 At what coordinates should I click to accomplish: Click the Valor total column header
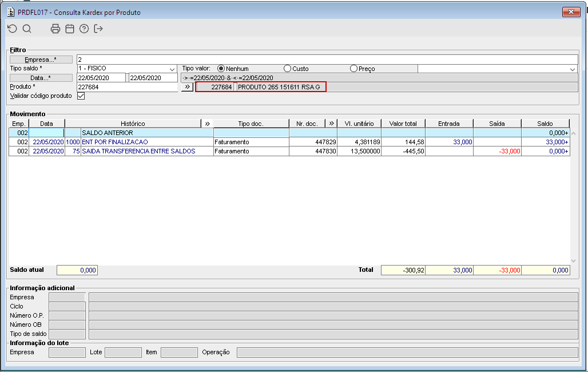pyautogui.click(x=403, y=124)
